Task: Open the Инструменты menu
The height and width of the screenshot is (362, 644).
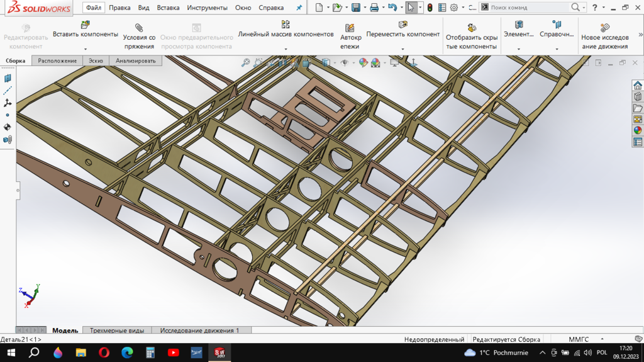Action: click(x=207, y=8)
